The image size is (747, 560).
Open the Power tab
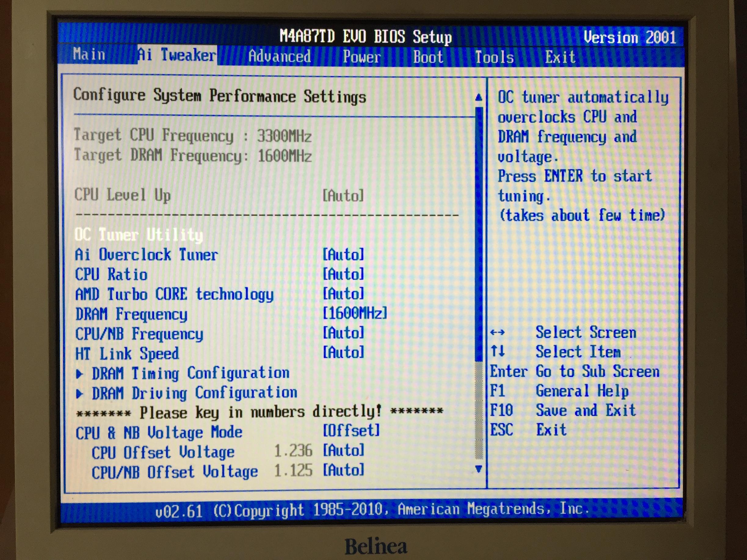(x=362, y=57)
